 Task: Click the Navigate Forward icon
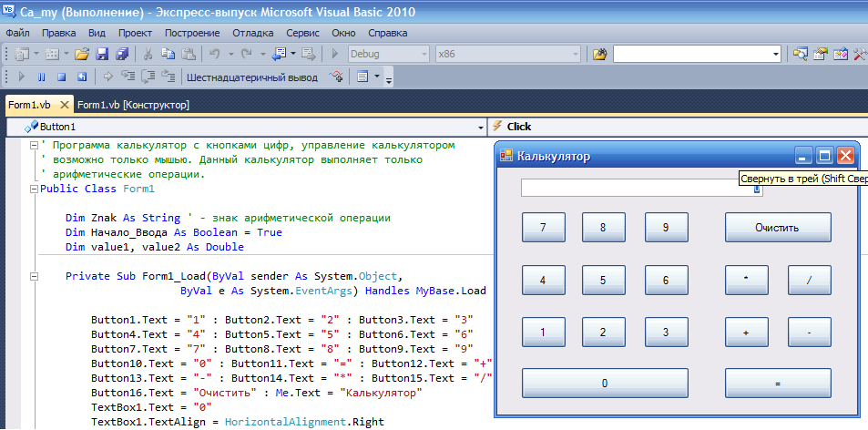[x=309, y=55]
